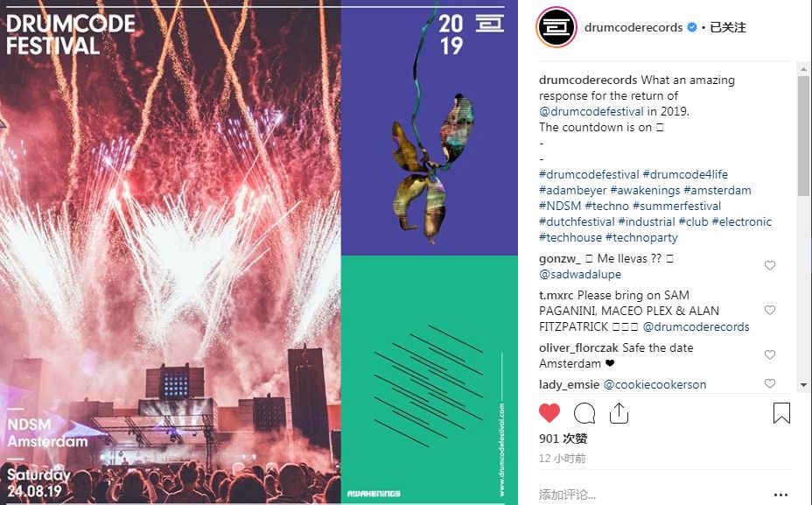This screenshot has height=505, width=812.
Task: Click the comments scrollbar thumb
Action: [803, 136]
